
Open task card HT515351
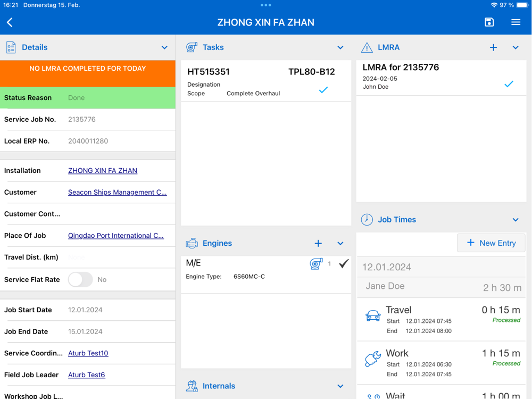(x=266, y=81)
